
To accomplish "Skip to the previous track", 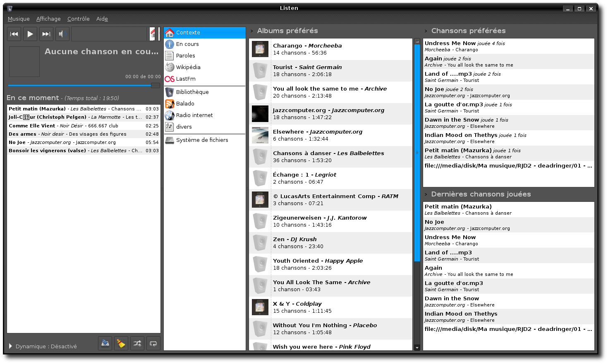I will point(14,34).
